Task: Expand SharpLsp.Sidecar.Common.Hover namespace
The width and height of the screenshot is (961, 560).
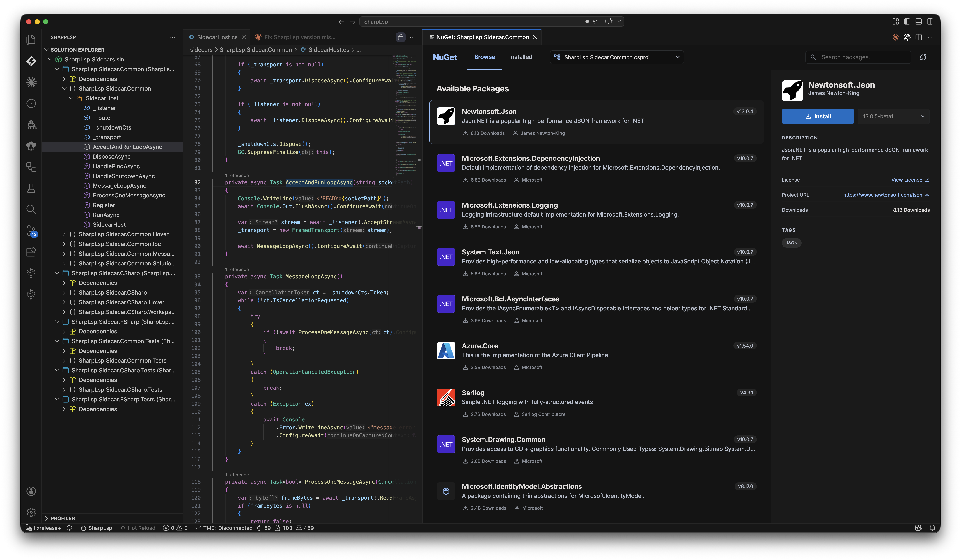Action: tap(64, 234)
